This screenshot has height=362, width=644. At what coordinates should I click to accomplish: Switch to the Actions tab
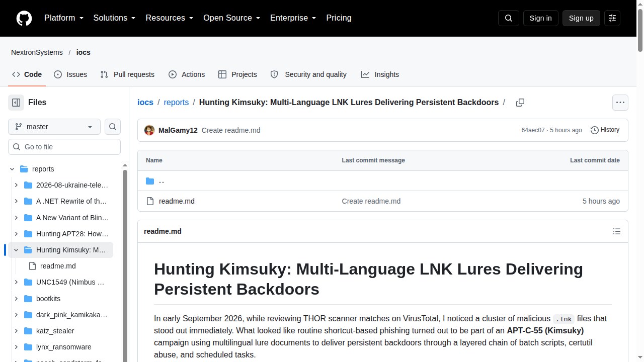click(187, 74)
